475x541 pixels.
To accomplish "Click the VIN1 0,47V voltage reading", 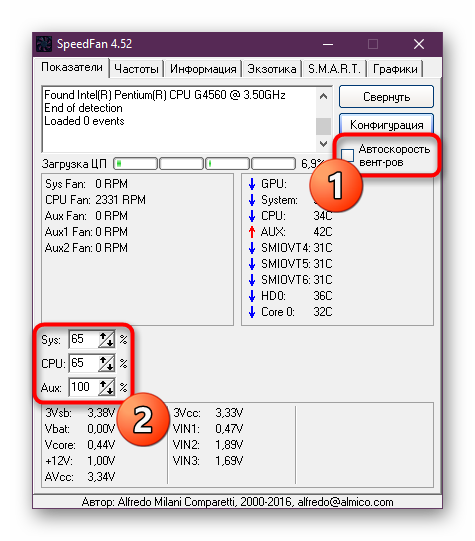I will tap(208, 429).
